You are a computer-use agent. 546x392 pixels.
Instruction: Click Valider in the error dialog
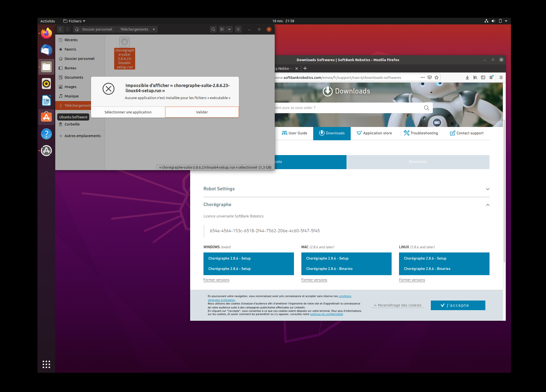(202, 112)
